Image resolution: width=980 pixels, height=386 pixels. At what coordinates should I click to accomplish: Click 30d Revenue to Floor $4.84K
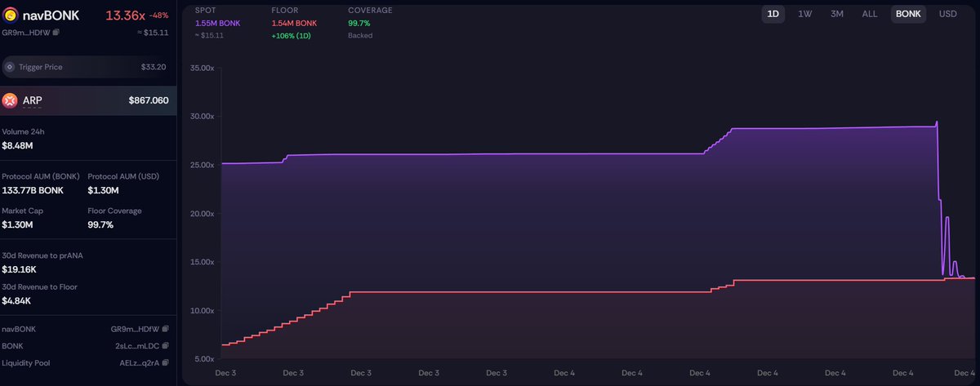(16, 300)
